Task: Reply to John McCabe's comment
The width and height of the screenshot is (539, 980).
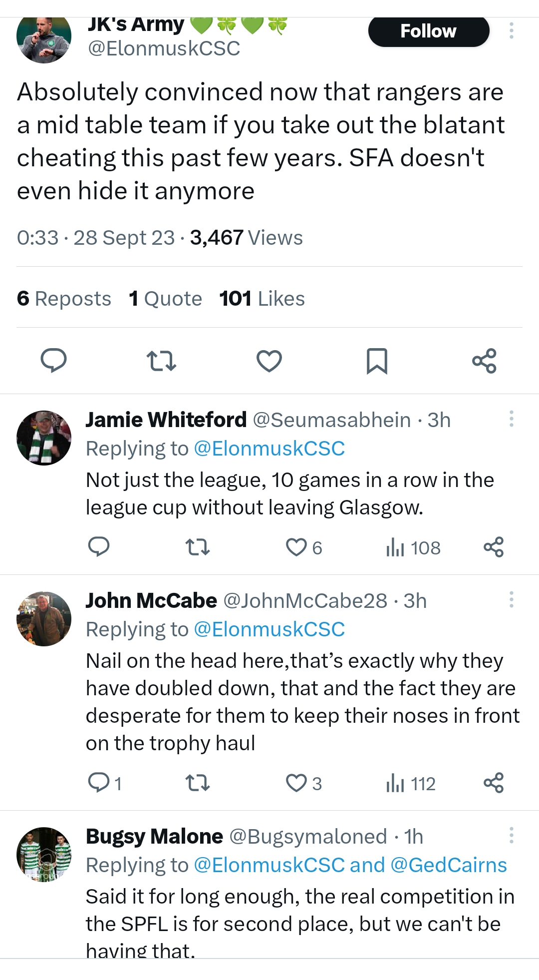Action: [99, 783]
